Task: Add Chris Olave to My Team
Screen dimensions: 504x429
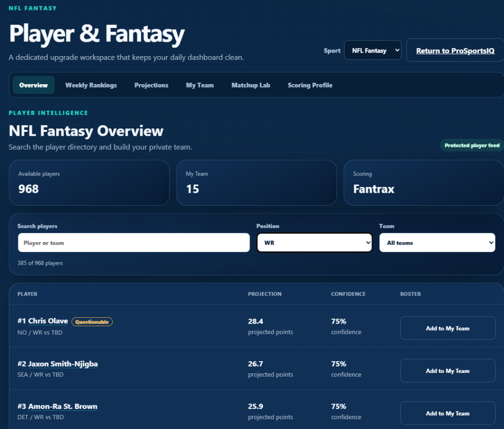Action: 448,328
